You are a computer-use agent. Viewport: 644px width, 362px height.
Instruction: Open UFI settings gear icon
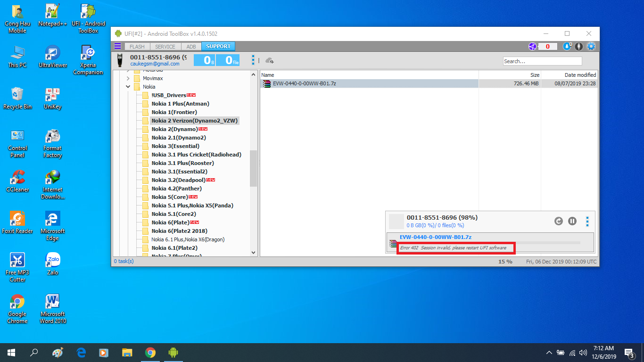[591, 46]
